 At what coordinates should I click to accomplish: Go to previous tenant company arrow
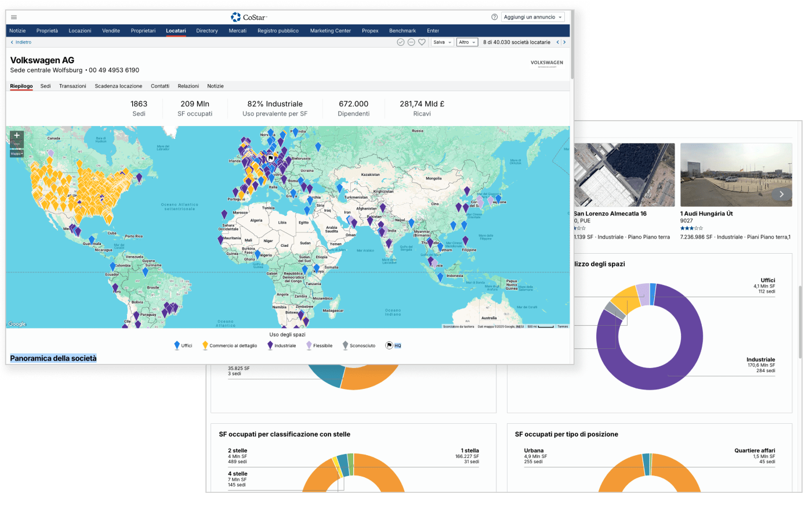pyautogui.click(x=557, y=42)
